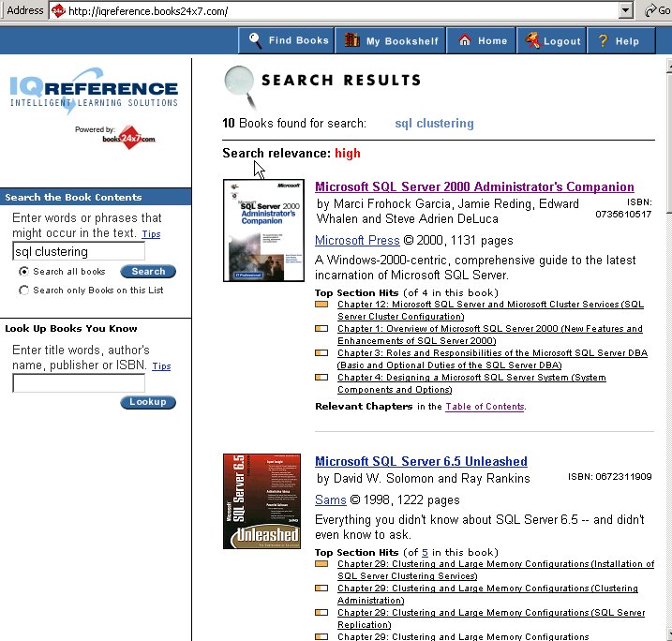The image size is (672, 641).
Task: Click relevance icon beside Chapter 3: Roles
Action: click(321, 353)
